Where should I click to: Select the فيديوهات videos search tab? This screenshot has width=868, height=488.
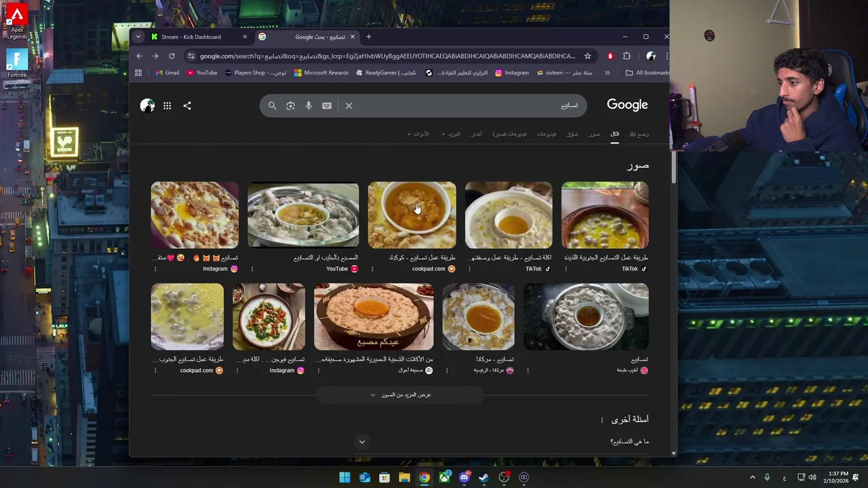pyautogui.click(x=547, y=134)
